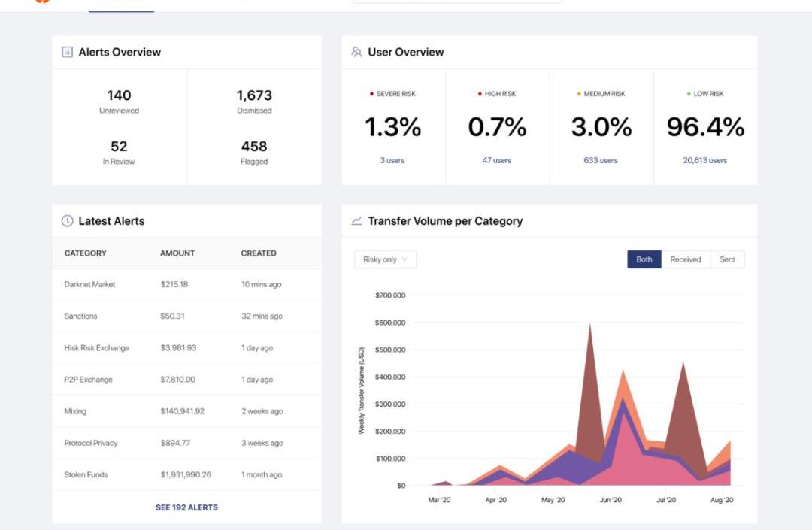Click the Latest Alerts clock icon
The width and height of the screenshot is (812, 530).
tap(67, 221)
